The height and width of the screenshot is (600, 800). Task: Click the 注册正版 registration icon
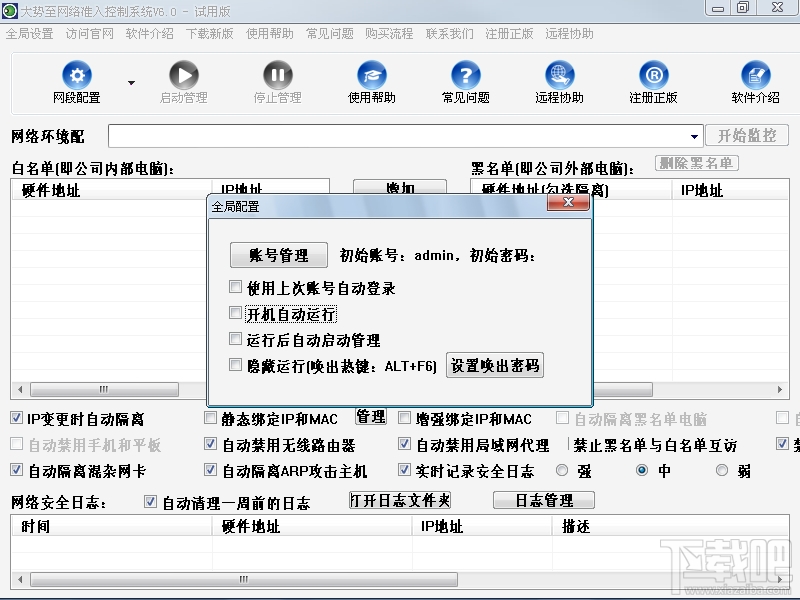(653, 75)
